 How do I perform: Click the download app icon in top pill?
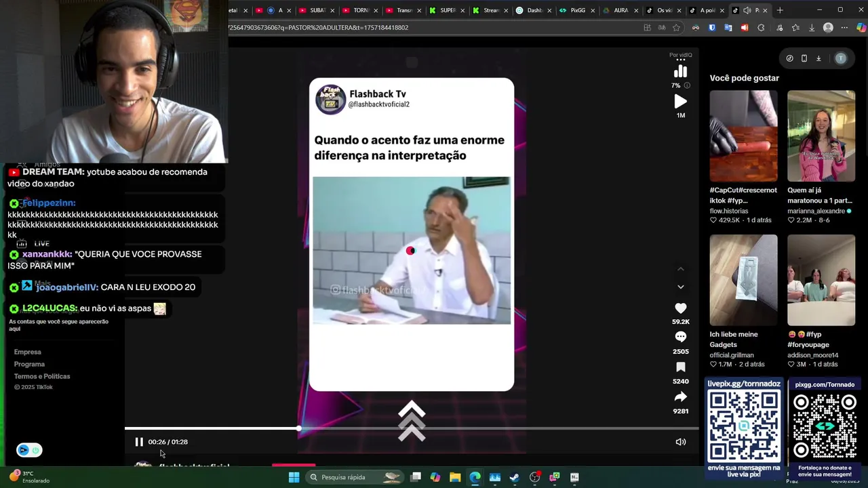818,58
